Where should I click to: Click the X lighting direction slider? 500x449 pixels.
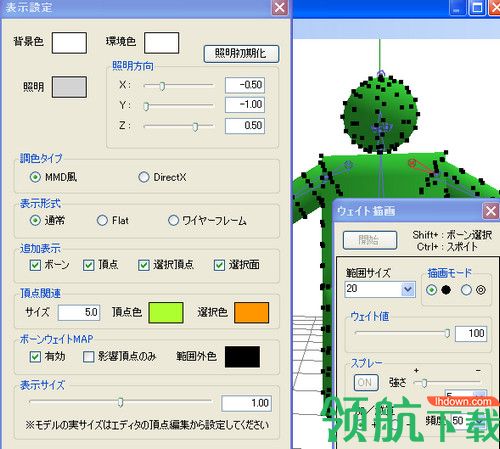tap(178, 85)
